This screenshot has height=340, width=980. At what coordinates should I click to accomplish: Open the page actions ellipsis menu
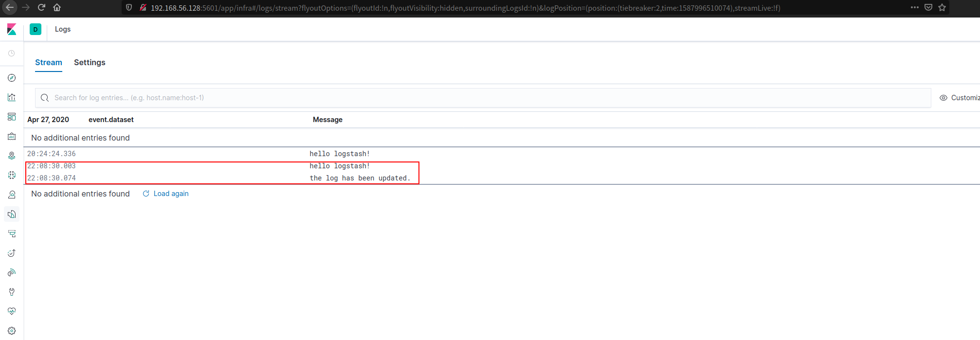[915, 8]
